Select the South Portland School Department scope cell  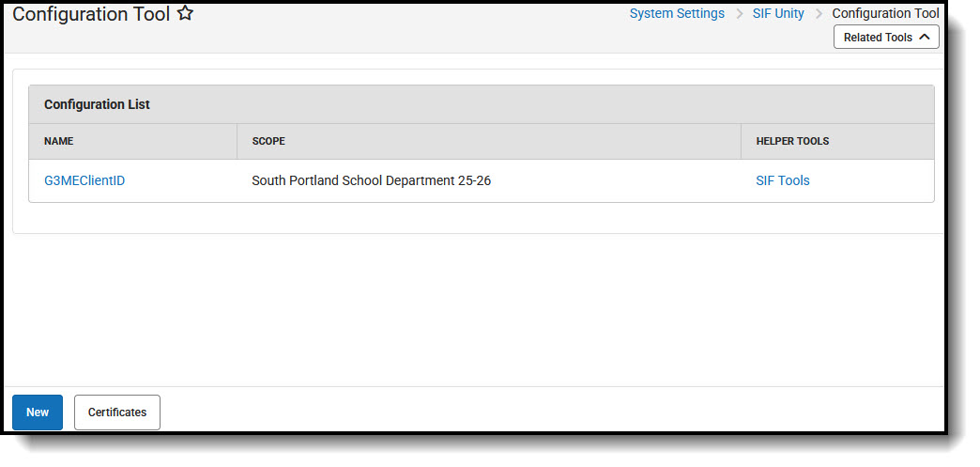(x=371, y=180)
